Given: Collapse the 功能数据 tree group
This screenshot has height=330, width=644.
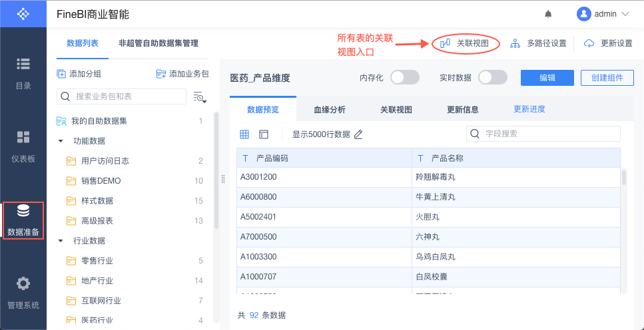Looking at the screenshot, I should pos(61,141).
